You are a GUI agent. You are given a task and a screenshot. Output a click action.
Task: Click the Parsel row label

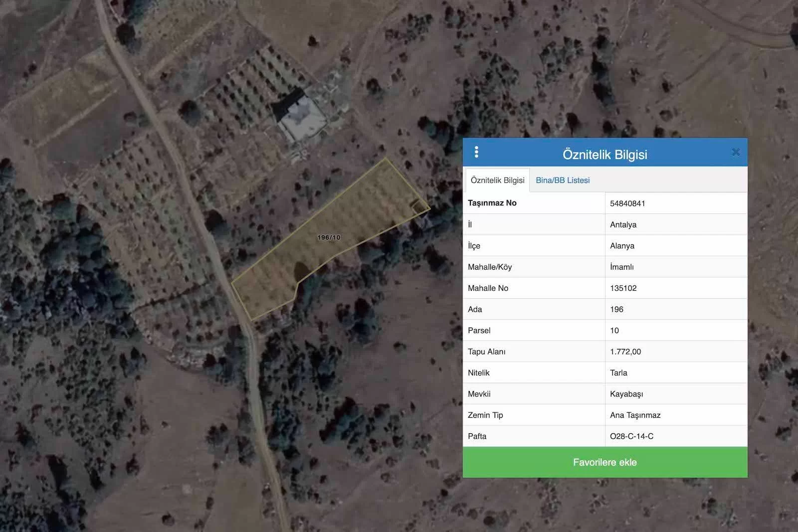[x=479, y=331]
